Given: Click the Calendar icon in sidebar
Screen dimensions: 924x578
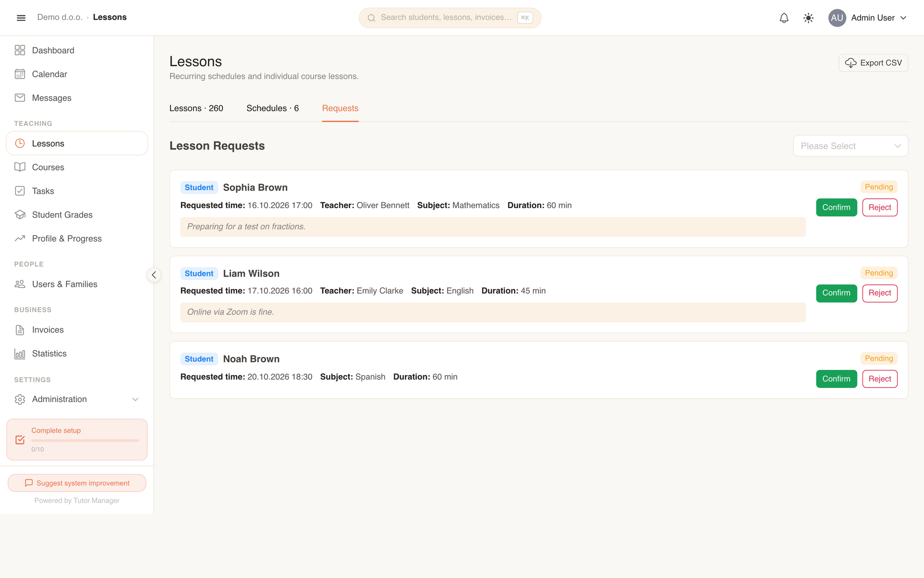Looking at the screenshot, I should pyautogui.click(x=20, y=74).
